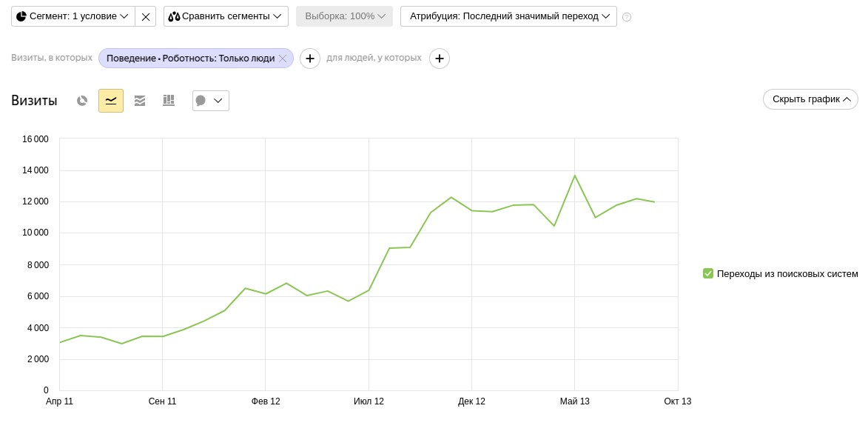This screenshot has height=437, width=868.
Task: Add a people condition with plus button
Action: tap(440, 59)
